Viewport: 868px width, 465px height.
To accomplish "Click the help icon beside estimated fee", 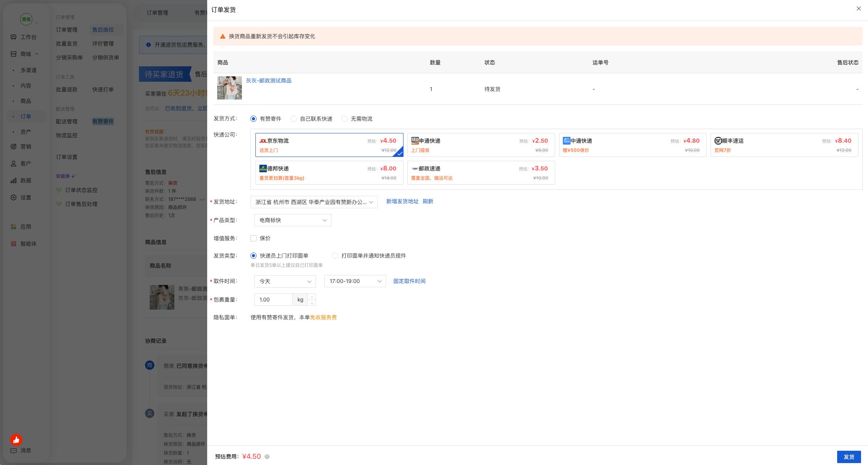I will click(x=267, y=457).
